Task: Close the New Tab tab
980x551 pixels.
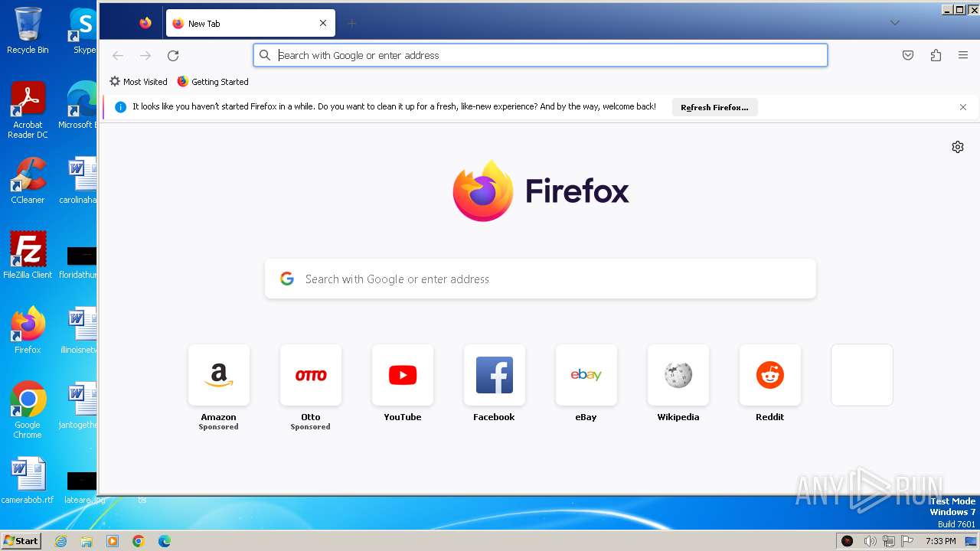Action: [x=323, y=23]
